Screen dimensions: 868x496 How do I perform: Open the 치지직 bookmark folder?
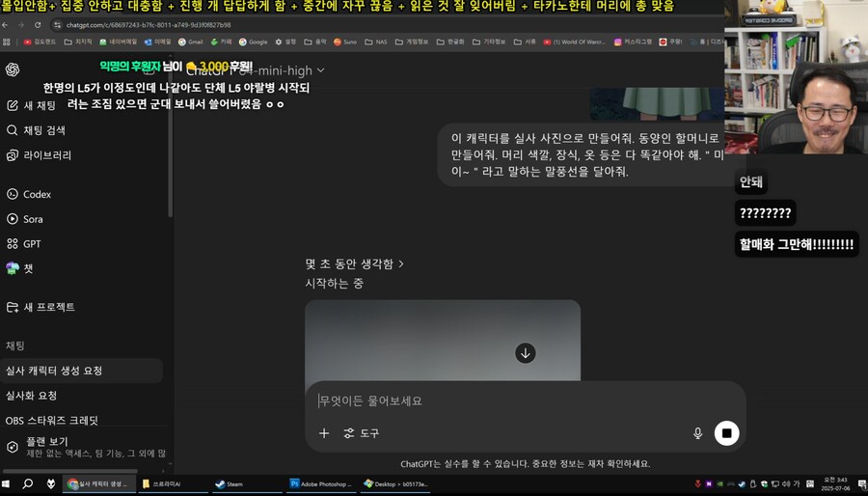(78, 41)
